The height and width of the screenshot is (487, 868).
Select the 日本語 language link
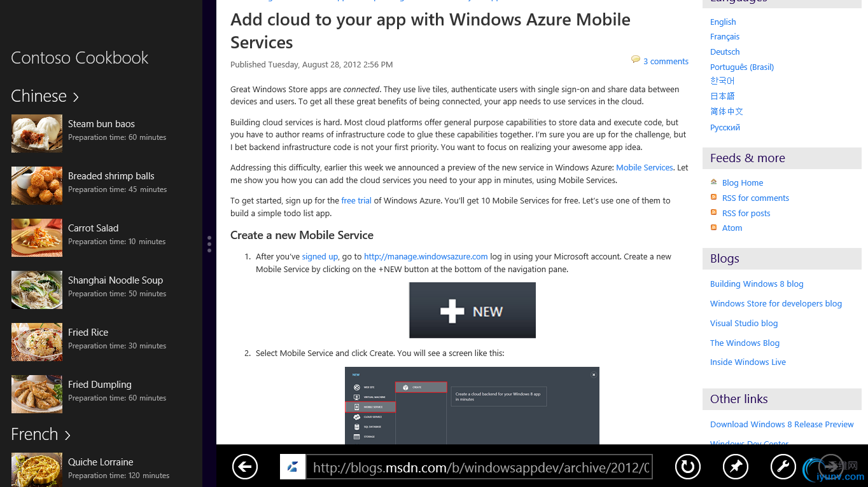[722, 96]
